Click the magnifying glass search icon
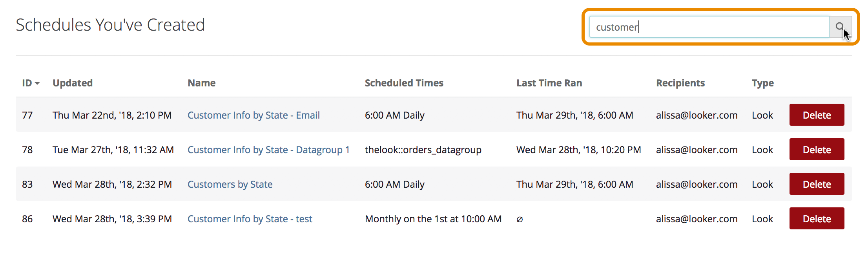 [840, 27]
